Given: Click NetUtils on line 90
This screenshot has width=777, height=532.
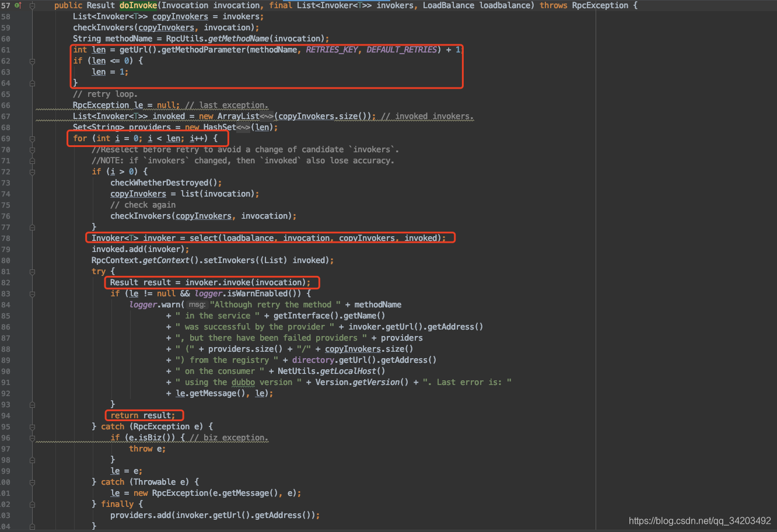Looking at the screenshot, I should tap(296, 371).
